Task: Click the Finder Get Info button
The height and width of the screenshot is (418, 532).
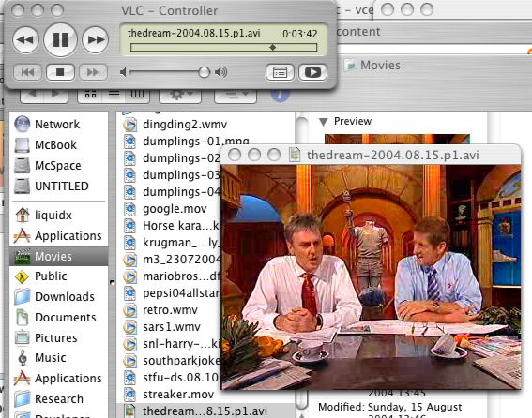Action: click(280, 96)
